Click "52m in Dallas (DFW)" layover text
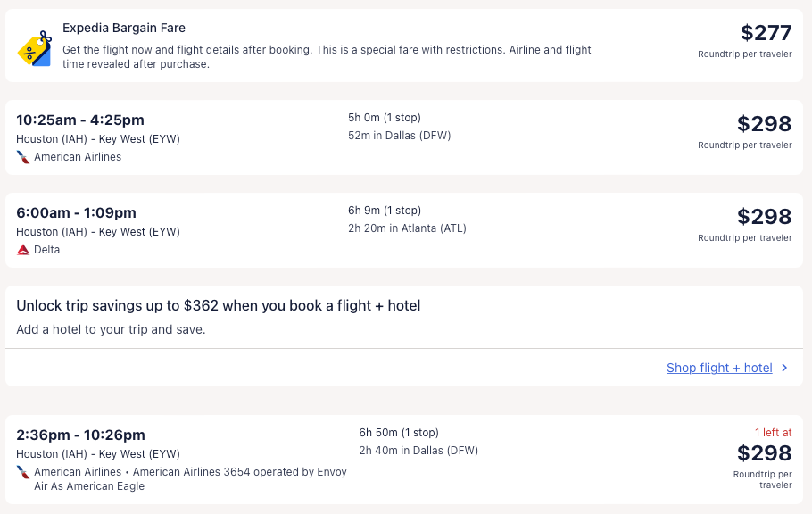 coord(399,136)
